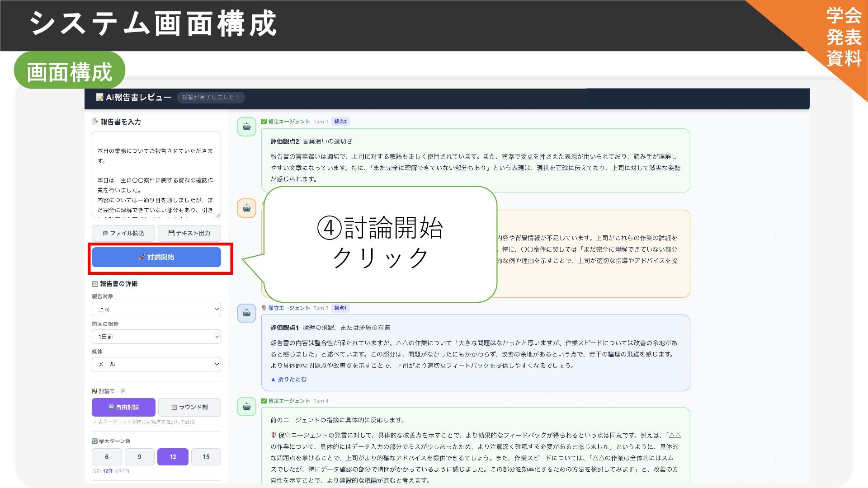Click the green robot avatar for Turn 1
Viewport: 868px width, 488px height.
(x=246, y=127)
